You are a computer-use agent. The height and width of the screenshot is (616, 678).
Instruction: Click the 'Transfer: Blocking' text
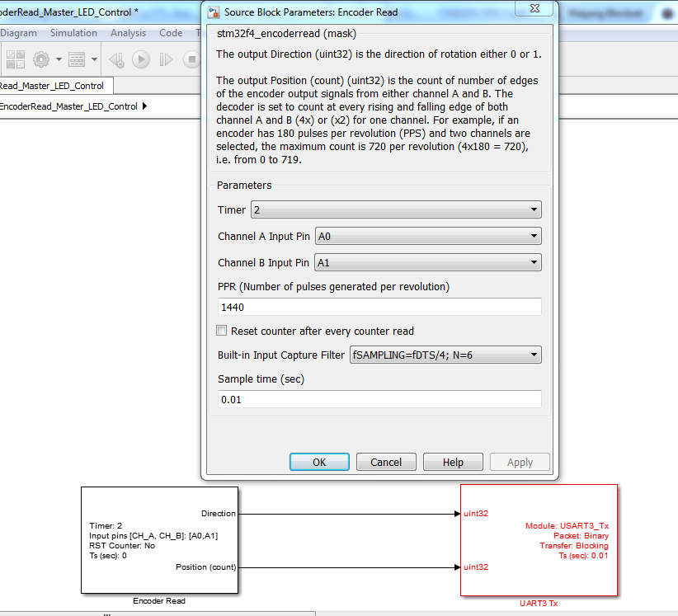point(574,546)
